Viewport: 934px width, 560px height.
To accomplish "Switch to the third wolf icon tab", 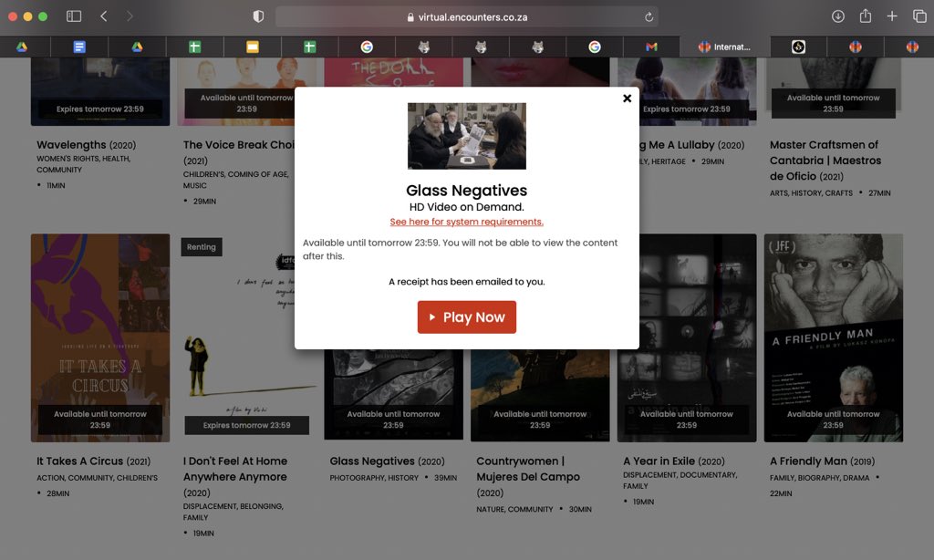I will tap(538, 47).
